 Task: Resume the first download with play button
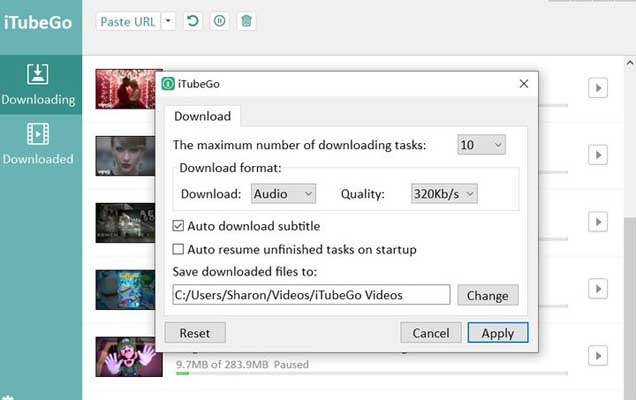[x=598, y=88]
